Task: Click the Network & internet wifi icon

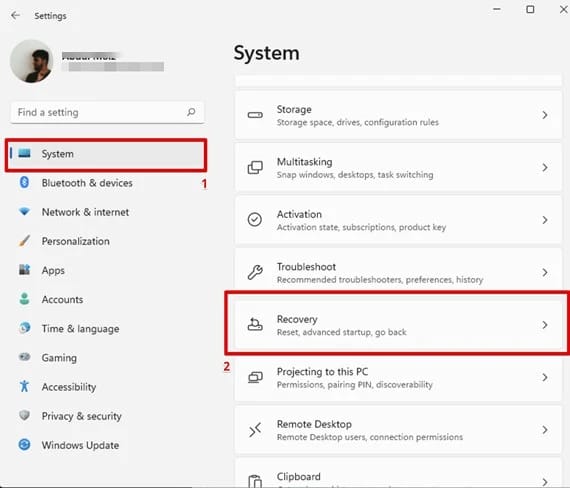Action: click(24, 211)
